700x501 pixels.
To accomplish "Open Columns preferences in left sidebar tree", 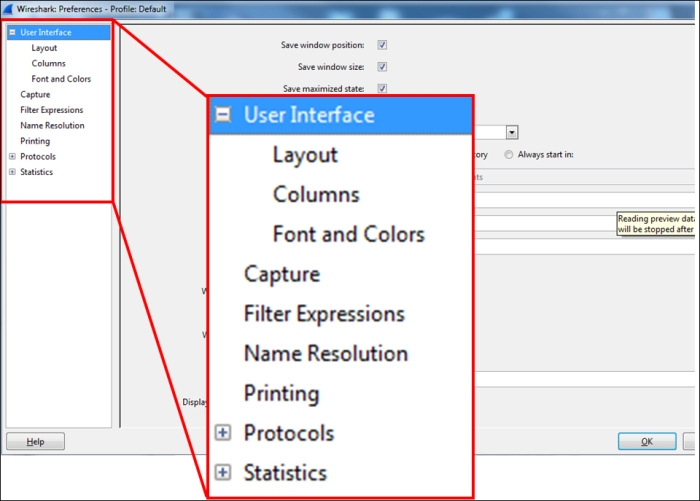I will [x=49, y=63].
